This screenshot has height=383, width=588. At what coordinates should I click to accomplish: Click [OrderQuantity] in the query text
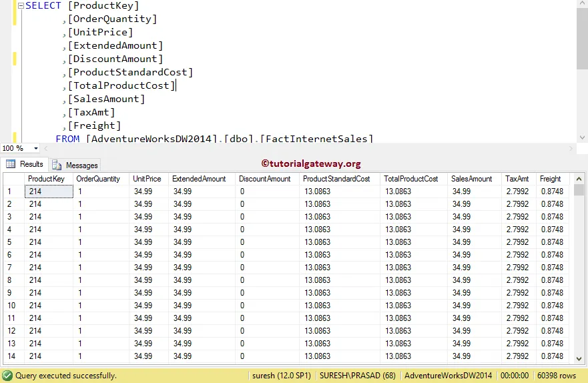point(112,19)
